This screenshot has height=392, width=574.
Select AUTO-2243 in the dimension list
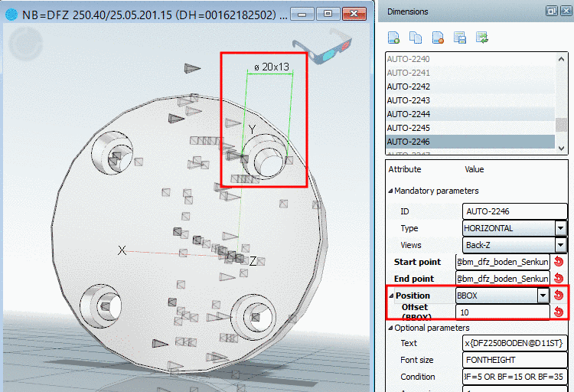[471, 100]
